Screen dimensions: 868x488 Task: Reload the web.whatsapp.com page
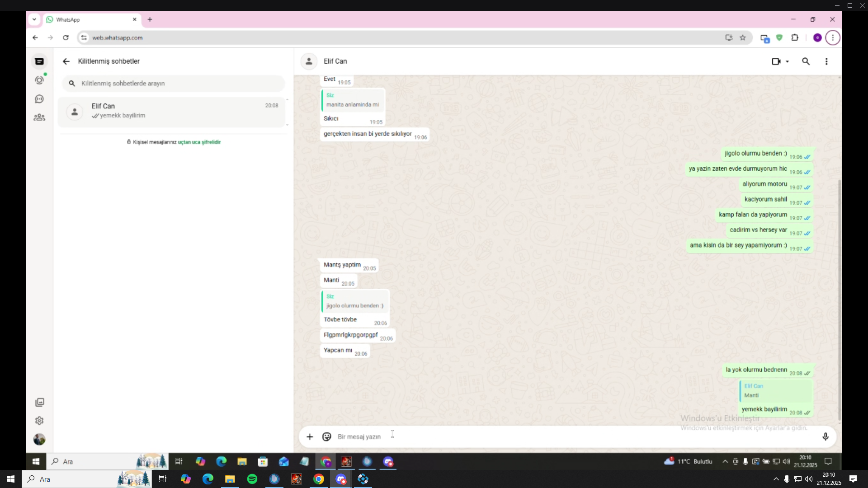pos(66,38)
